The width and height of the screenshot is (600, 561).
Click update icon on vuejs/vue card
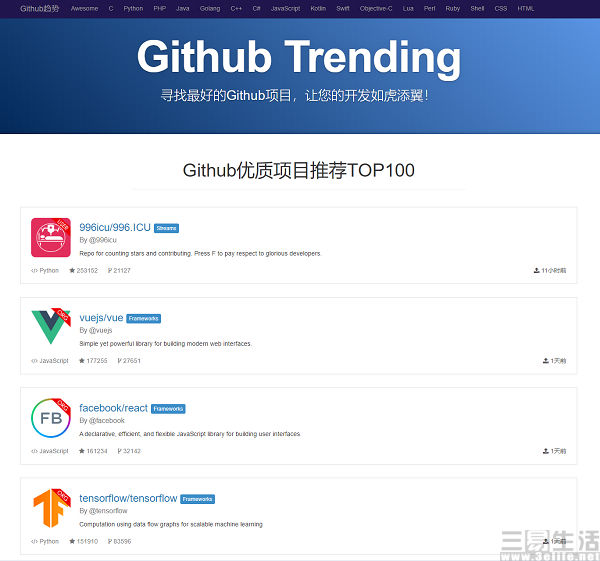tap(546, 361)
